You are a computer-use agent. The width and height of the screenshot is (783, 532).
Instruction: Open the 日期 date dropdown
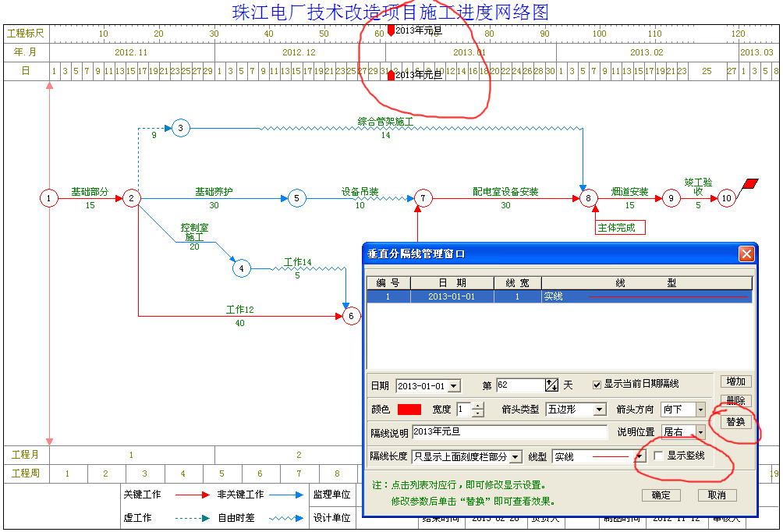tap(453, 386)
